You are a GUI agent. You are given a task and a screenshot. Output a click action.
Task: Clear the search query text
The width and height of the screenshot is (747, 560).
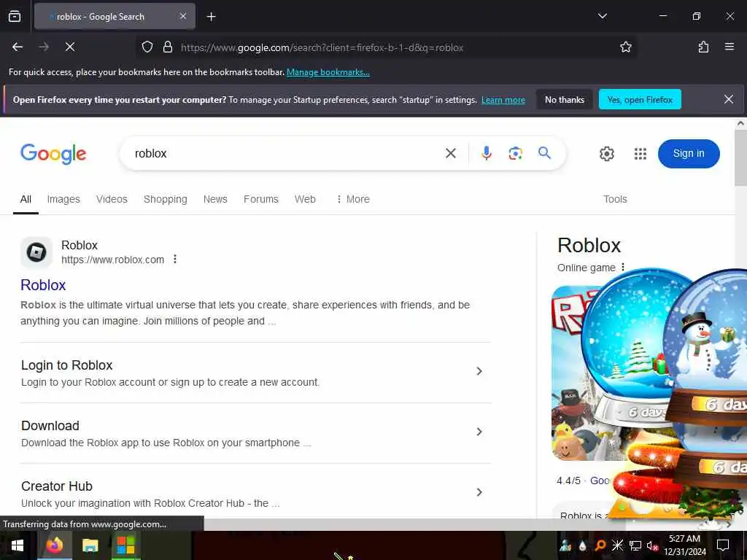(x=451, y=153)
